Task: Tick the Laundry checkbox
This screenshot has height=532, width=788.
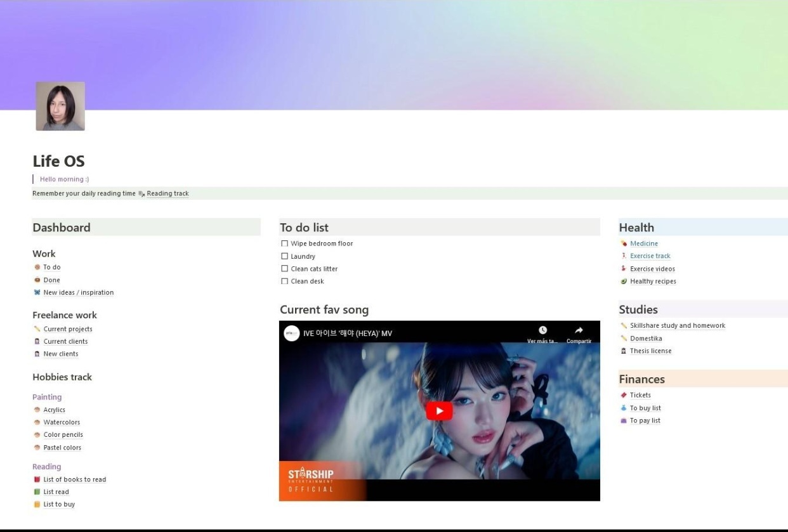Action: tap(284, 256)
